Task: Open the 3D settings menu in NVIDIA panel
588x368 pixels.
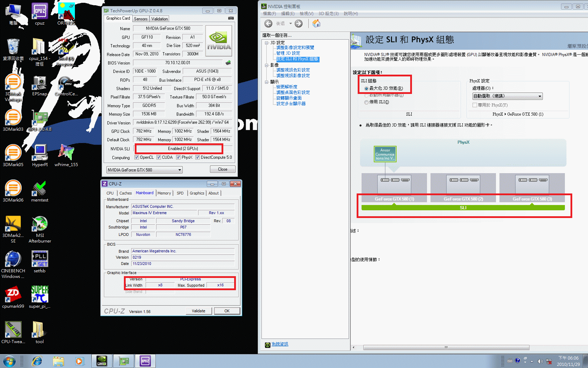Action: point(328,14)
